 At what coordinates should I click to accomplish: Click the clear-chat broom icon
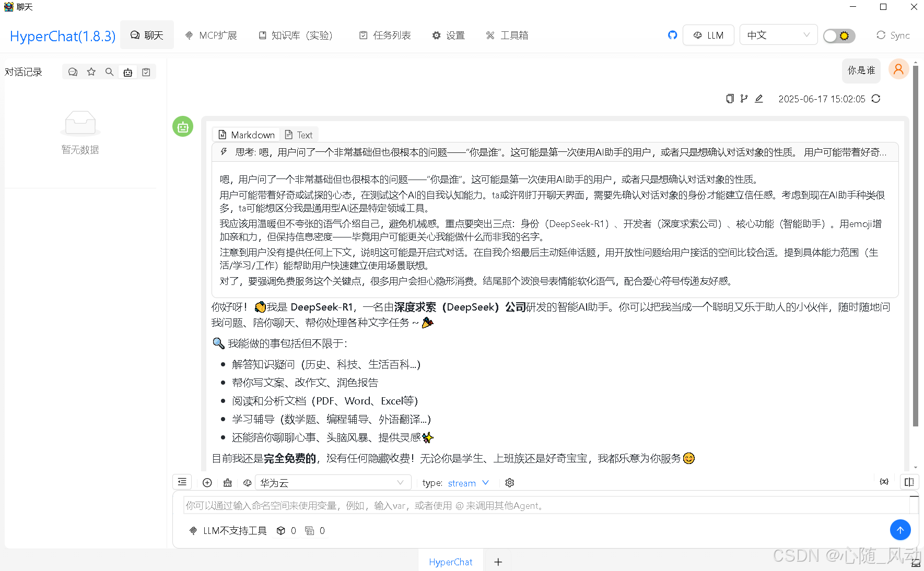point(228,483)
